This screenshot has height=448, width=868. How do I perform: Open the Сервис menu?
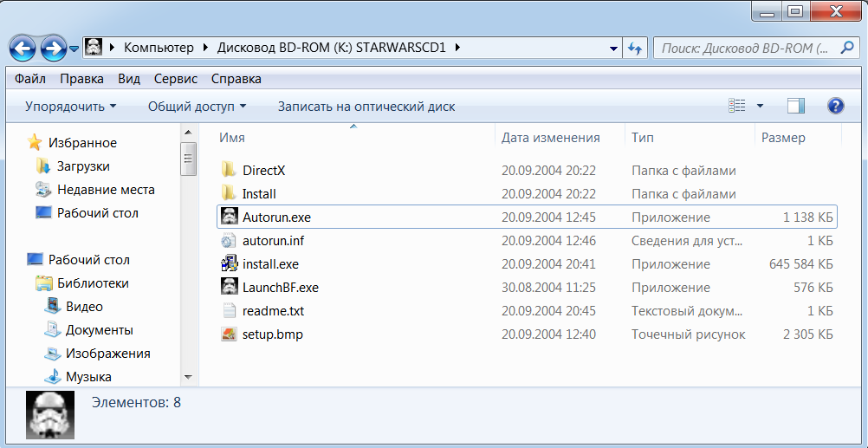coord(176,79)
